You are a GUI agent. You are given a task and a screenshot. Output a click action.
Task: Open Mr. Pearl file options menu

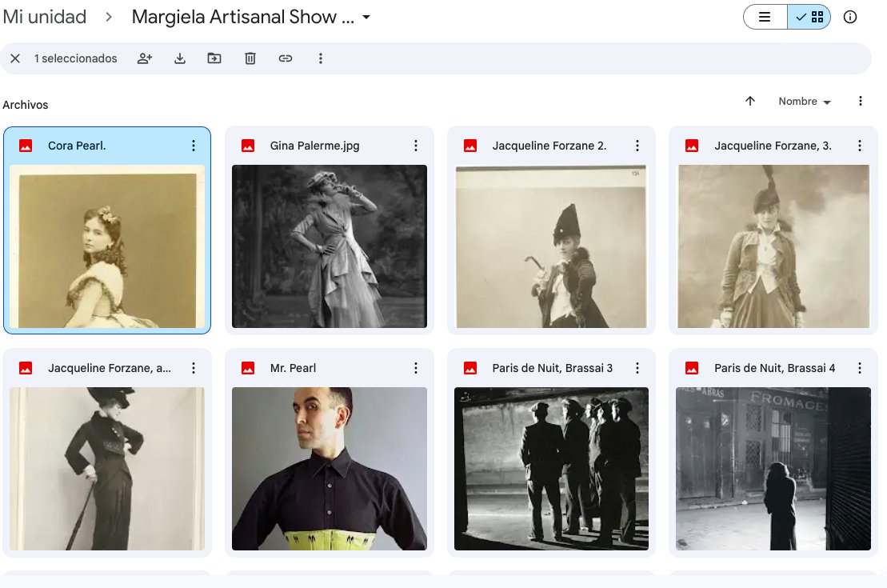pyautogui.click(x=416, y=368)
